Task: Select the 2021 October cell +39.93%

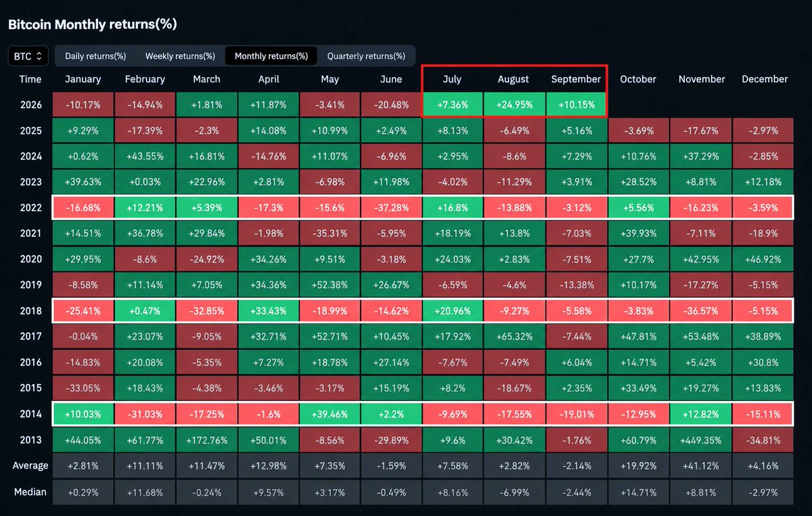Action: pyautogui.click(x=638, y=233)
